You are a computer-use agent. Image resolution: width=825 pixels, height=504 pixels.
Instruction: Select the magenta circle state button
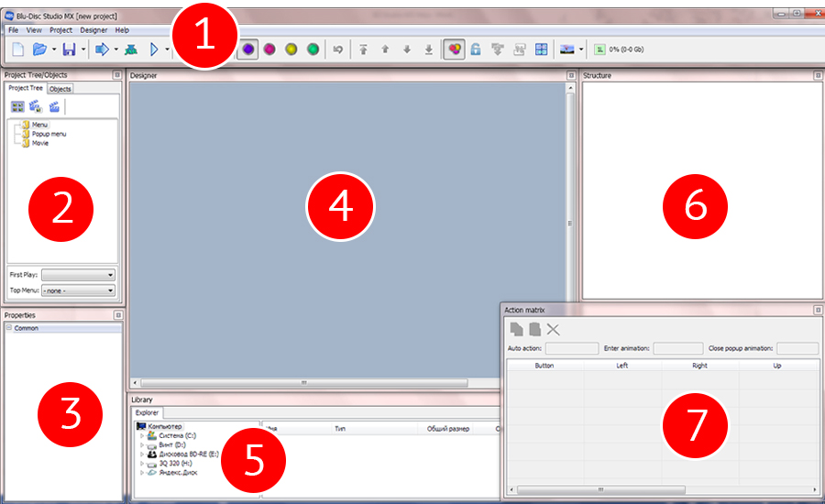click(x=269, y=49)
